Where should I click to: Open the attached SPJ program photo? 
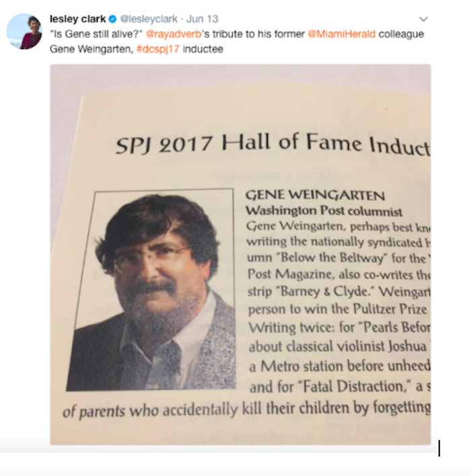240,254
